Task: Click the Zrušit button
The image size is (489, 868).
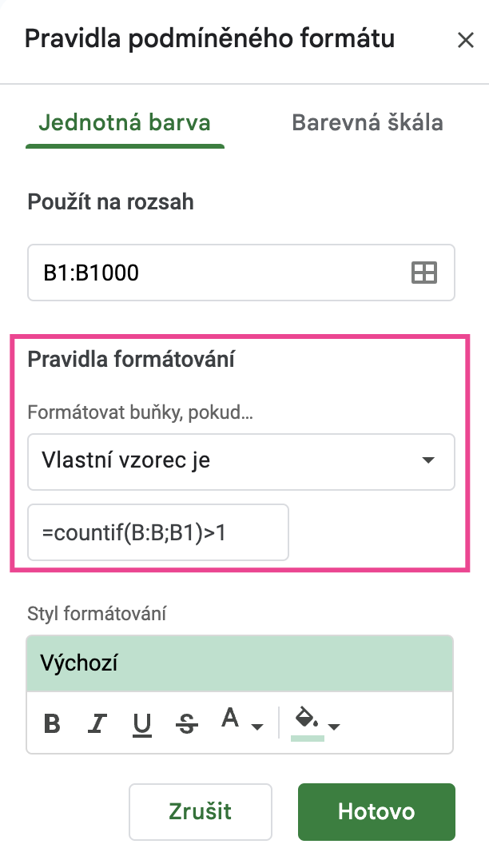Action: click(201, 811)
